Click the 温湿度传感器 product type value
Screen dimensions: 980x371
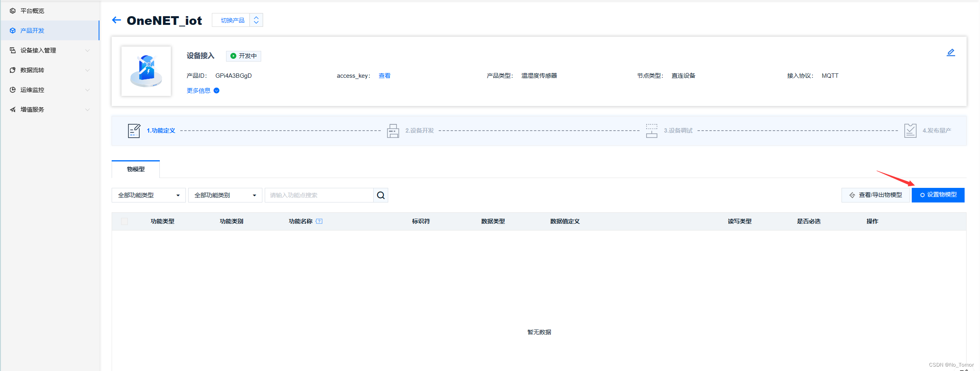coord(539,76)
